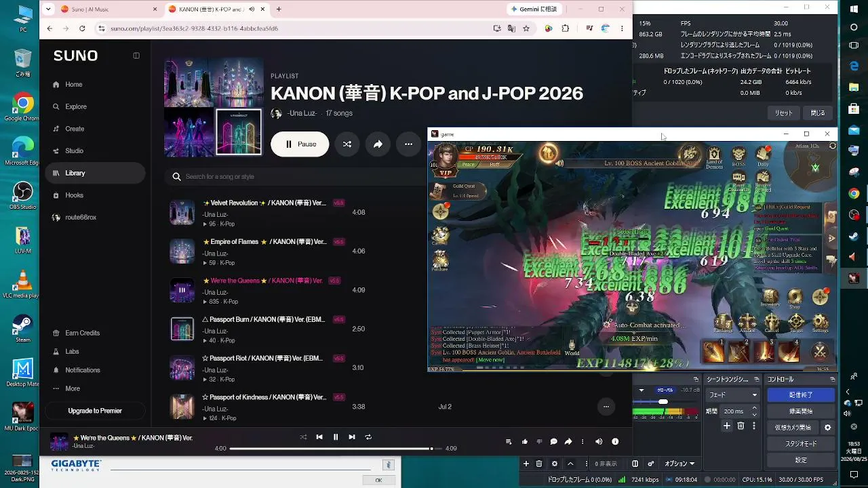Click OK in the Gigabyte dialog
The width and height of the screenshot is (868, 488).
[x=378, y=480]
